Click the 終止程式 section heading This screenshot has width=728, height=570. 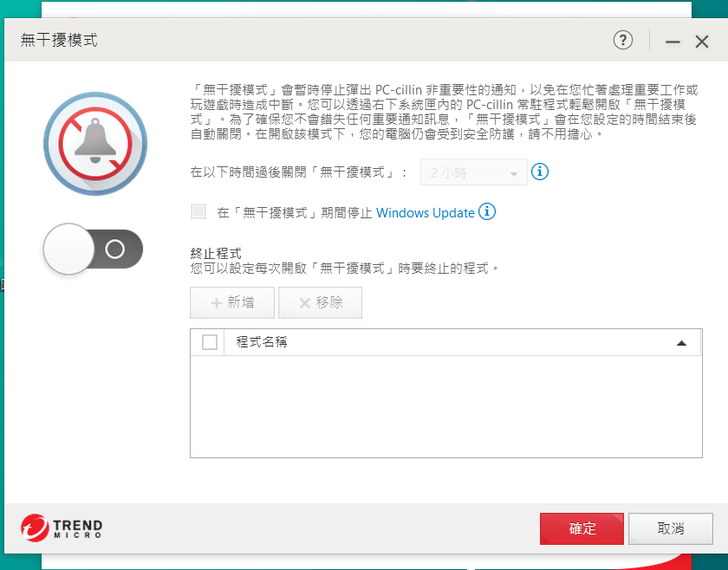click(x=216, y=253)
